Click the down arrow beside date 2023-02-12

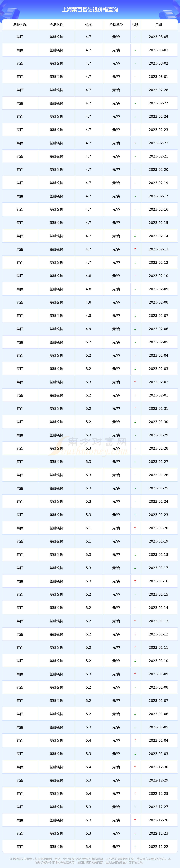[x=135, y=262]
